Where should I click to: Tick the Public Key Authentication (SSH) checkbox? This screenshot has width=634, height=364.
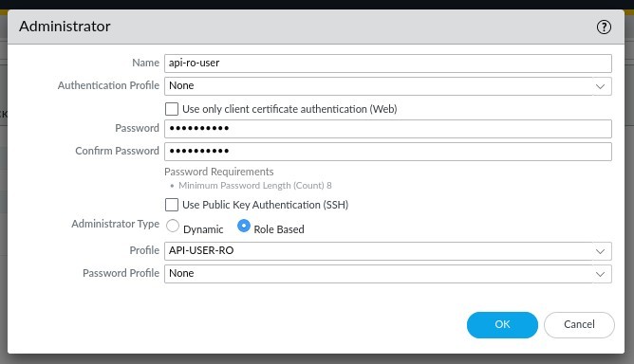click(x=172, y=205)
